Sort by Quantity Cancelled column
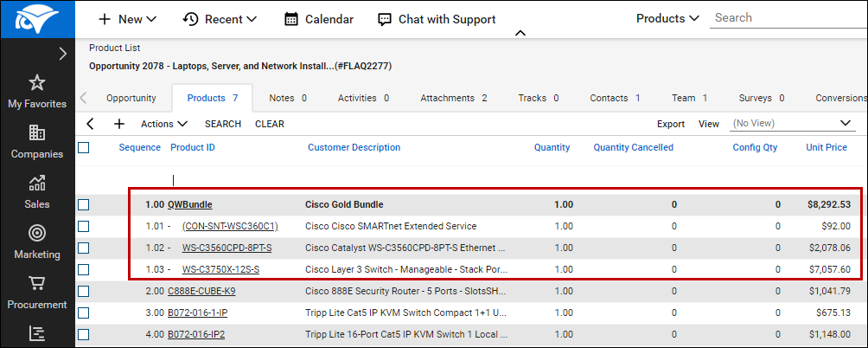Image resolution: width=868 pixels, height=348 pixels. tap(634, 147)
